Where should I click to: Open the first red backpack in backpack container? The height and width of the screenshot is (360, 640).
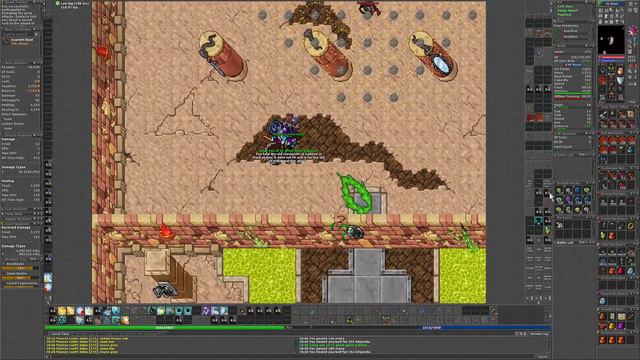point(603,140)
